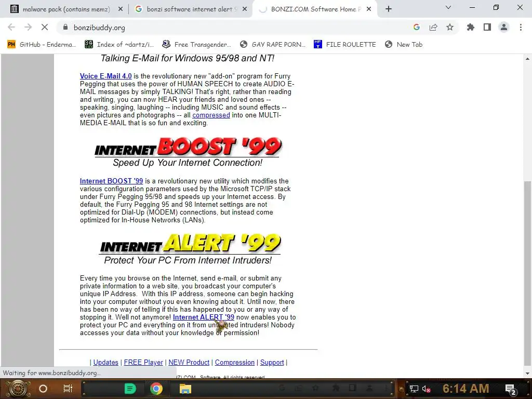Click the page scrollbar down arrow

click(x=527, y=374)
